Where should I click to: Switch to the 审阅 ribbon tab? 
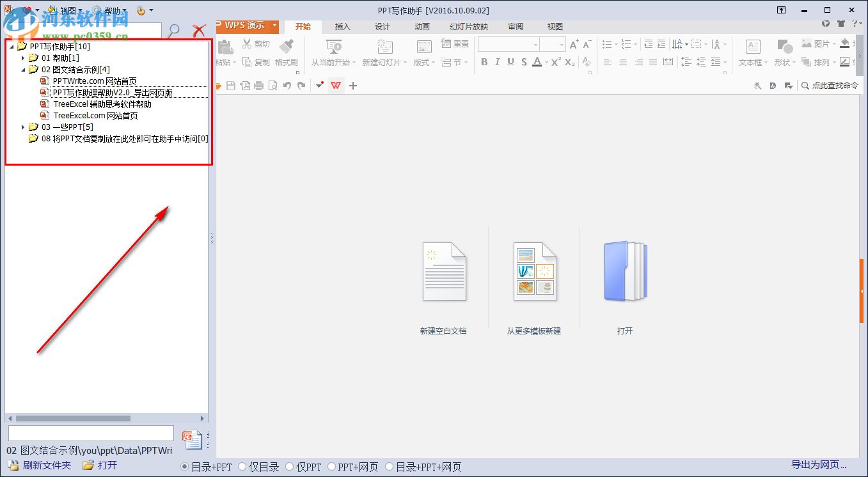click(x=516, y=26)
